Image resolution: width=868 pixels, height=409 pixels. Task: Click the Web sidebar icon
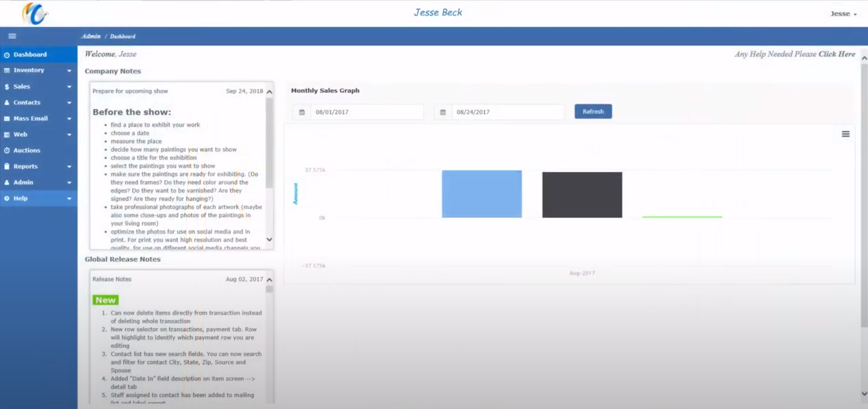(7, 135)
